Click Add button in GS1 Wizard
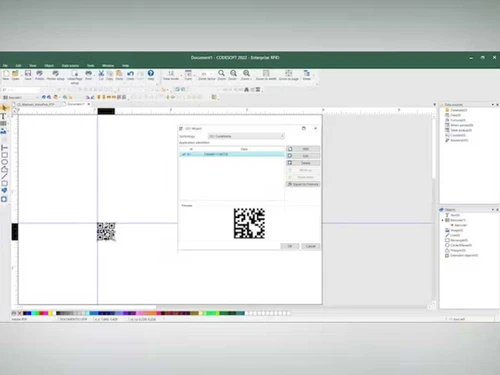 pyautogui.click(x=303, y=149)
